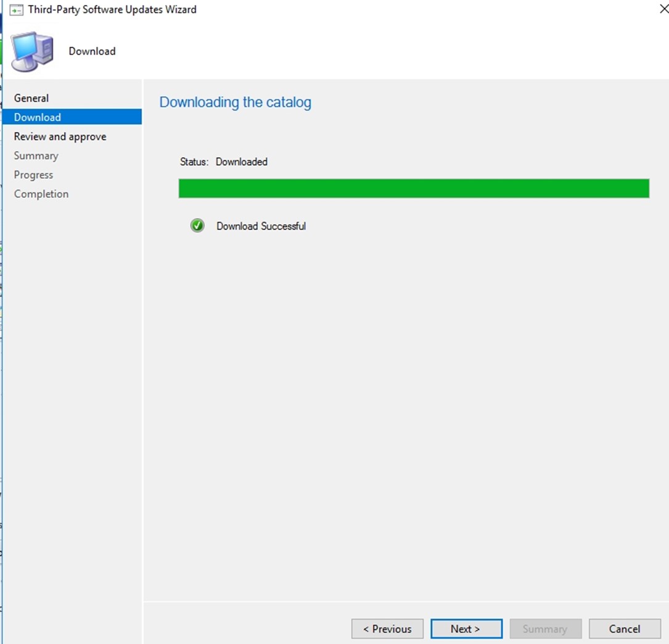Click the 'Download' header title text
669x644 pixels.
[x=92, y=51]
